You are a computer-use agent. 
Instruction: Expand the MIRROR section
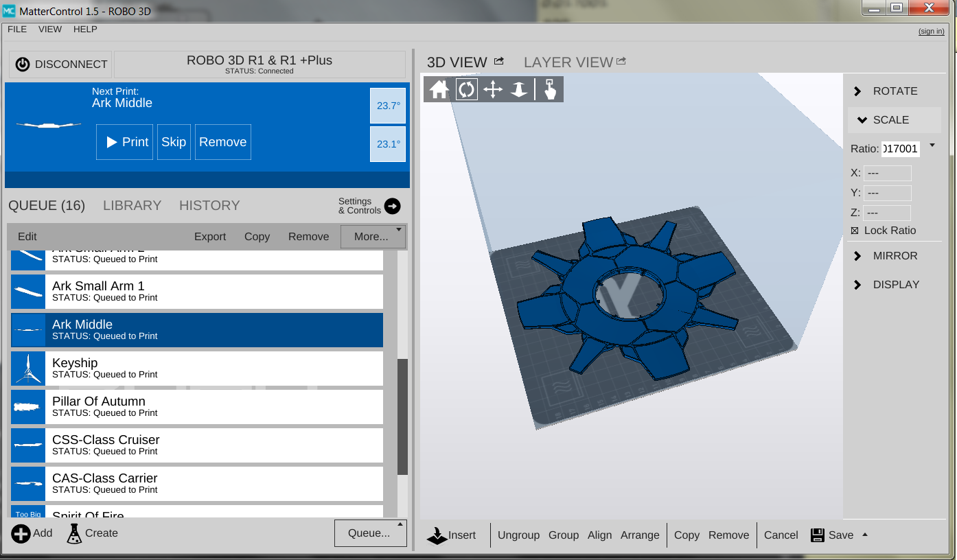894,256
